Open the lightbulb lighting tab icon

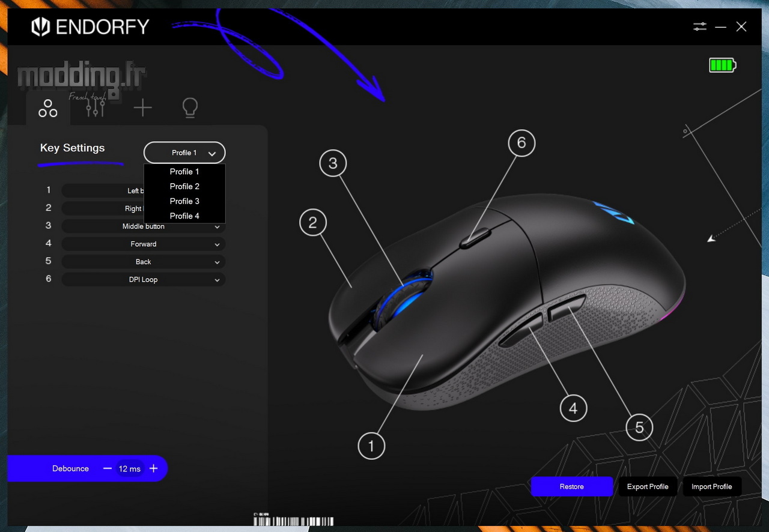coord(190,108)
